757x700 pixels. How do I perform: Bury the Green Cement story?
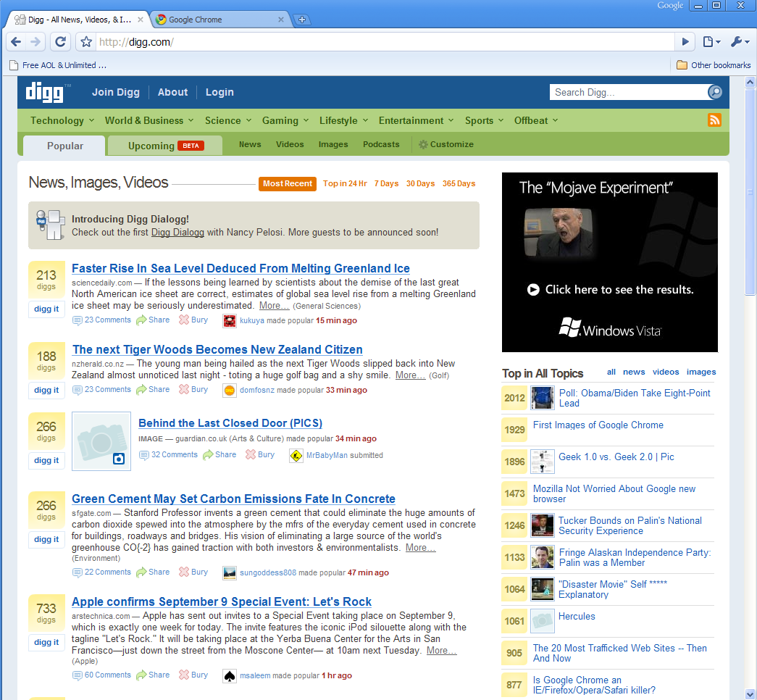point(193,572)
